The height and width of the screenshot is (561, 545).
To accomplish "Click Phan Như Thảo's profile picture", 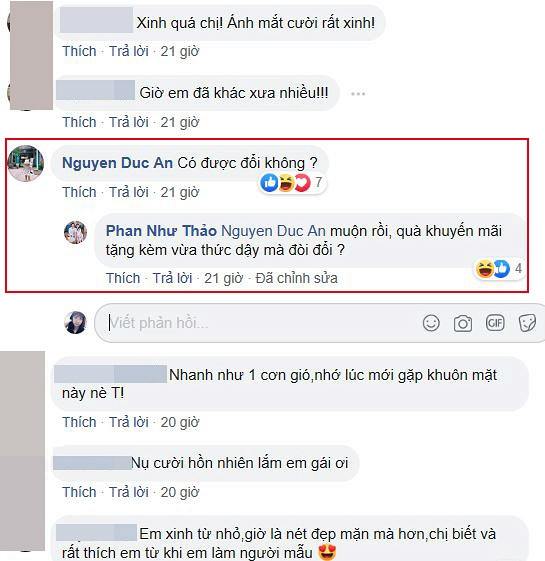I will (76, 233).
